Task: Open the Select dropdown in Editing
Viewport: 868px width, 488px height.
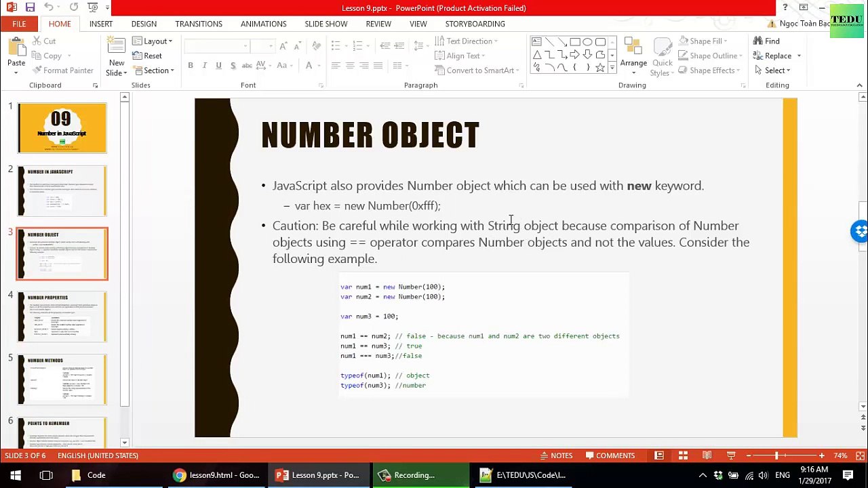Action: pyautogui.click(x=772, y=70)
